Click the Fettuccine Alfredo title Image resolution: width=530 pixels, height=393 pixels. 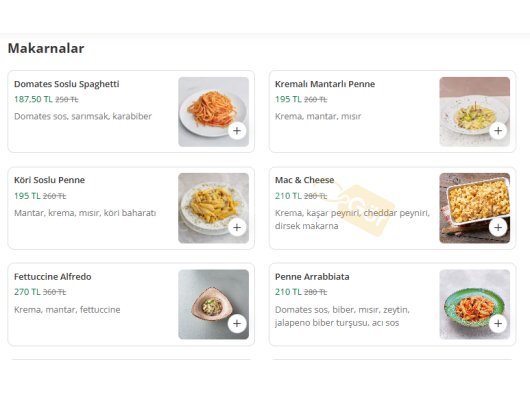pyautogui.click(x=53, y=277)
